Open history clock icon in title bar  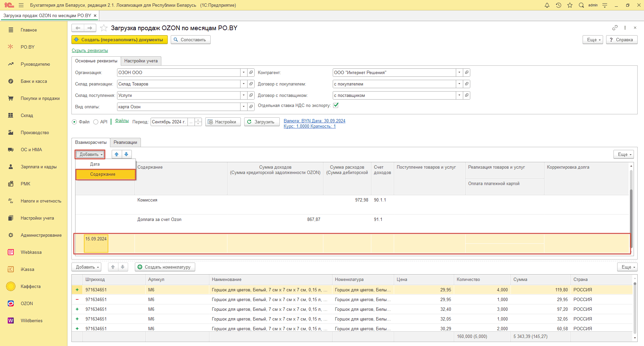tap(558, 5)
